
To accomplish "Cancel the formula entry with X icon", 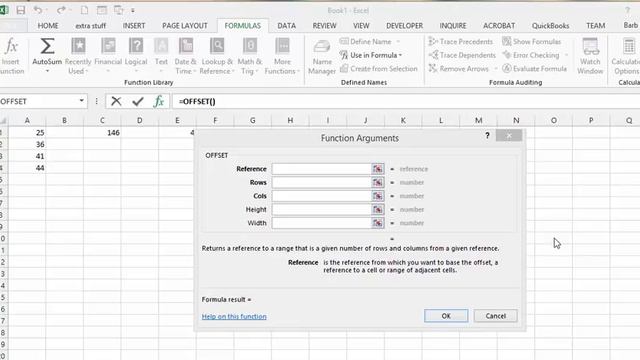I will coord(116,101).
